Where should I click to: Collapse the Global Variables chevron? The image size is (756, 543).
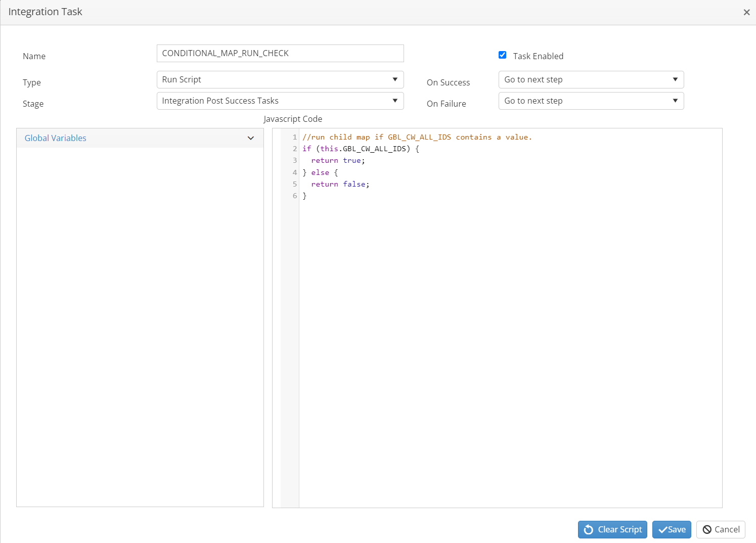click(x=251, y=138)
